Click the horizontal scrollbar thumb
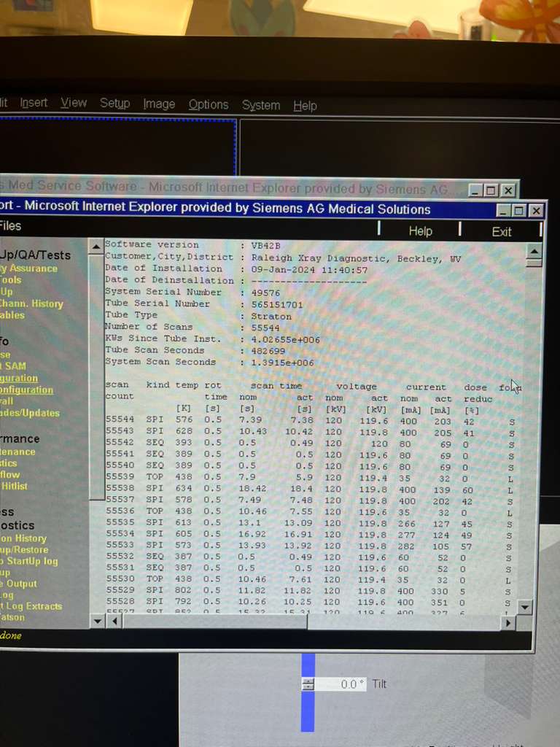560x747 pixels. coord(214,622)
